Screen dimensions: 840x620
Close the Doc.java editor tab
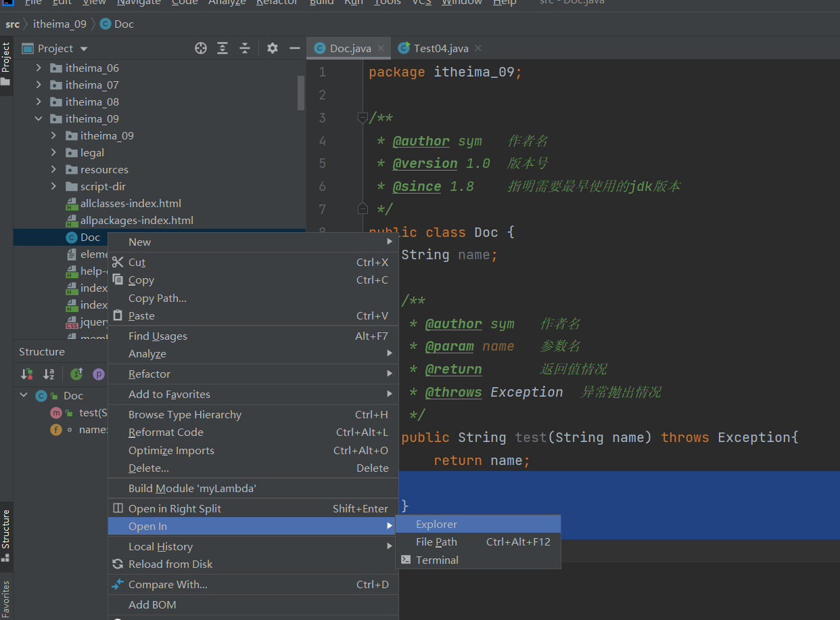coord(381,48)
